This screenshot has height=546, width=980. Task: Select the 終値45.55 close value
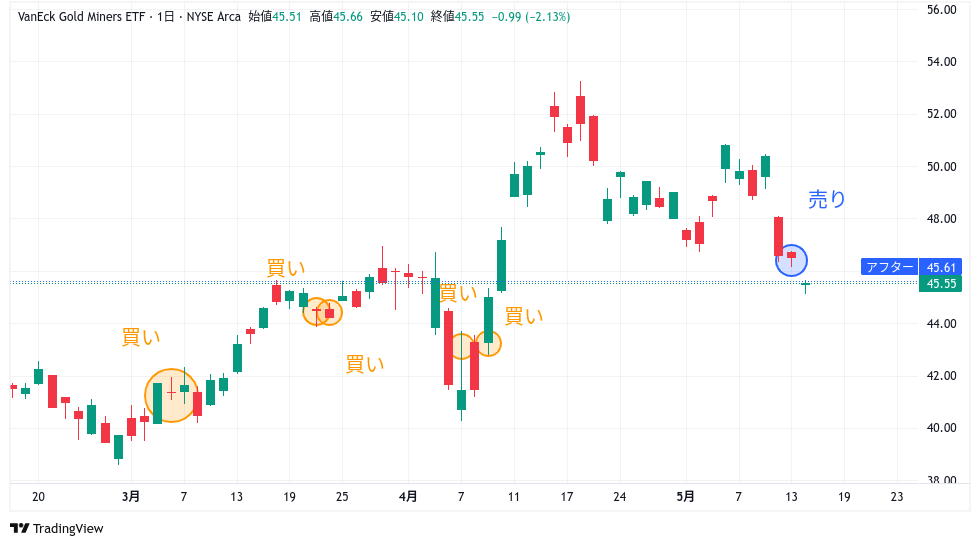(x=458, y=17)
